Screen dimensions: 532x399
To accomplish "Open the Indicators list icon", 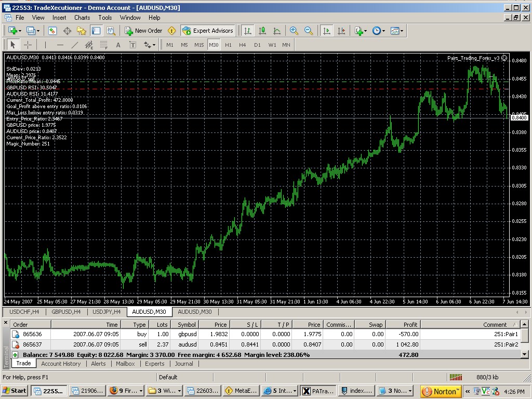I will coord(358,31).
